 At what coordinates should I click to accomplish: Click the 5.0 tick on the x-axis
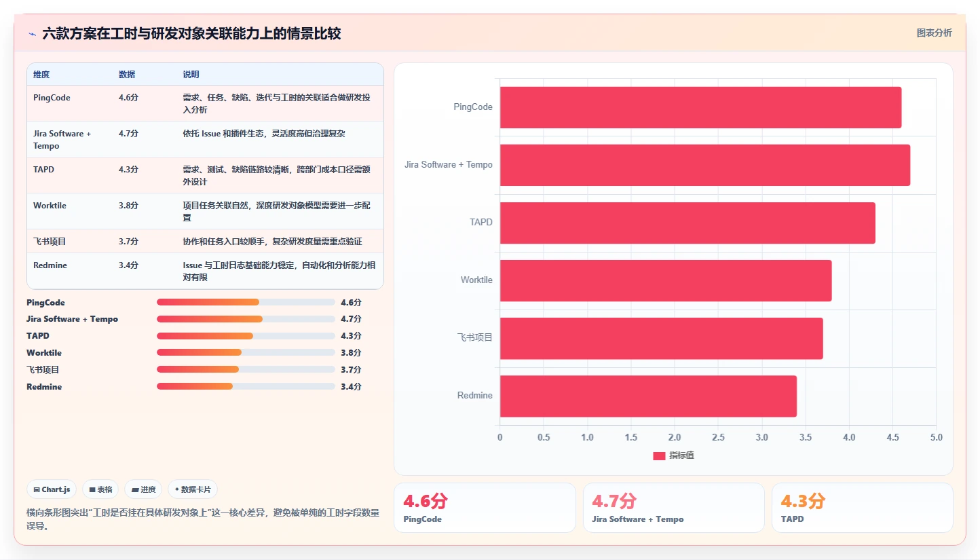point(937,438)
